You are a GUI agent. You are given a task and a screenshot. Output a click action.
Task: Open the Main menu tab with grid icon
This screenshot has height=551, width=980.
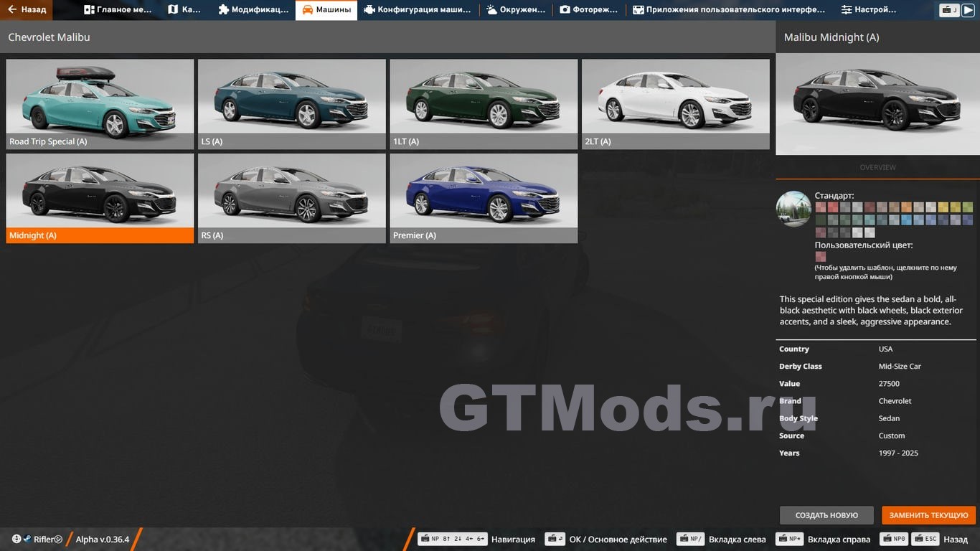pos(118,10)
